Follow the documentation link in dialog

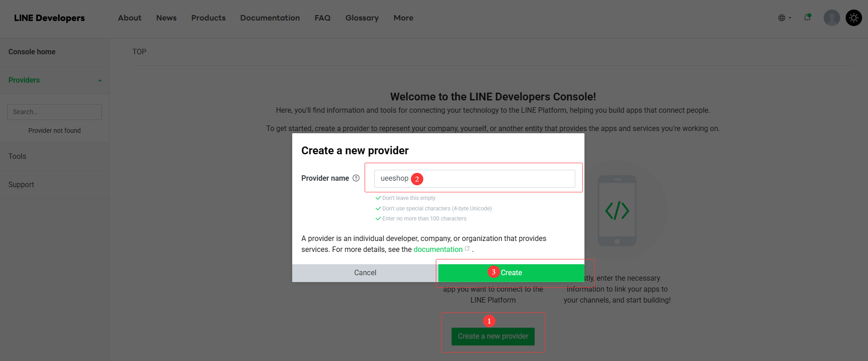[437, 249]
